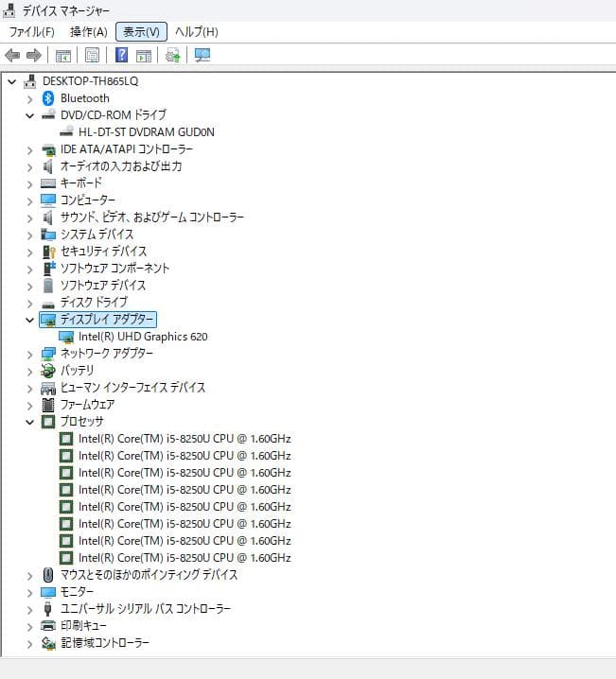Screen dimensions: 616x679
Task: Collapse the DESKTOP-TH865LQ root node
Action: [x=12, y=81]
